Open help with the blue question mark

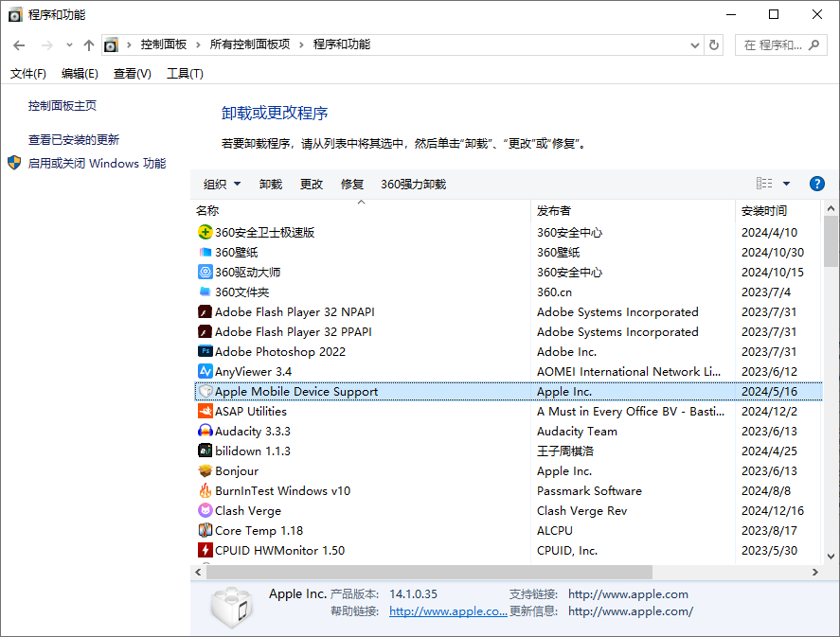(816, 184)
